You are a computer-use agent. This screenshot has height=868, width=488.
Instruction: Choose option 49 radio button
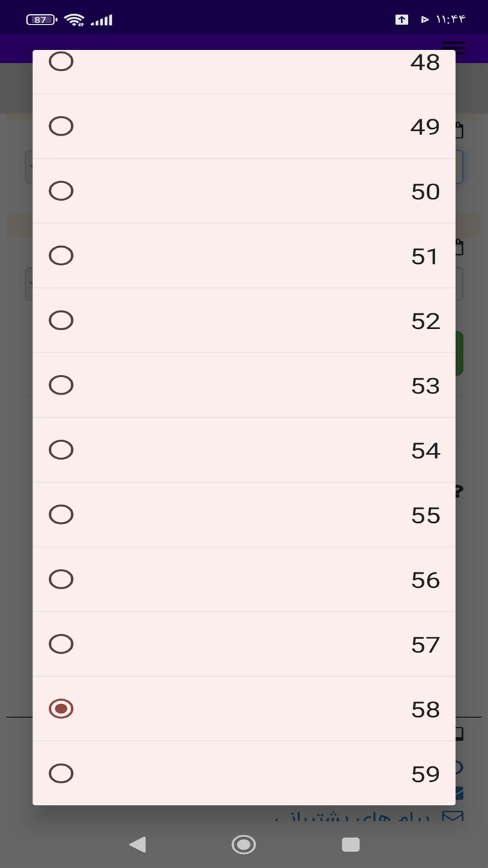[x=61, y=126]
